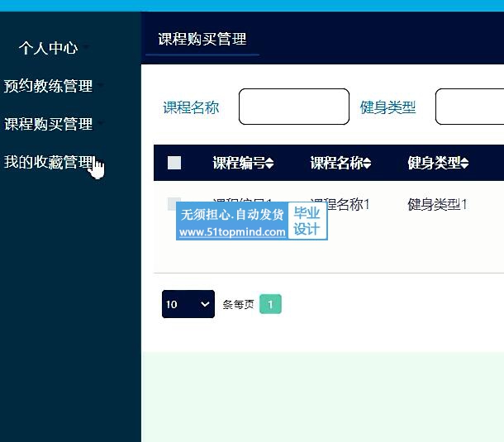Viewport: 504px width, 442px height.
Task: Focus the 健身类型 search input box
Action: (469, 107)
